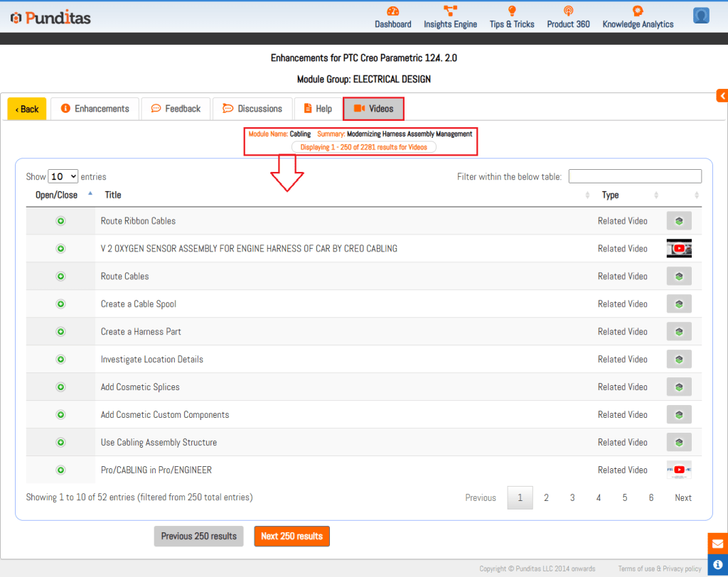Open the Show entries dropdown

[63, 177]
